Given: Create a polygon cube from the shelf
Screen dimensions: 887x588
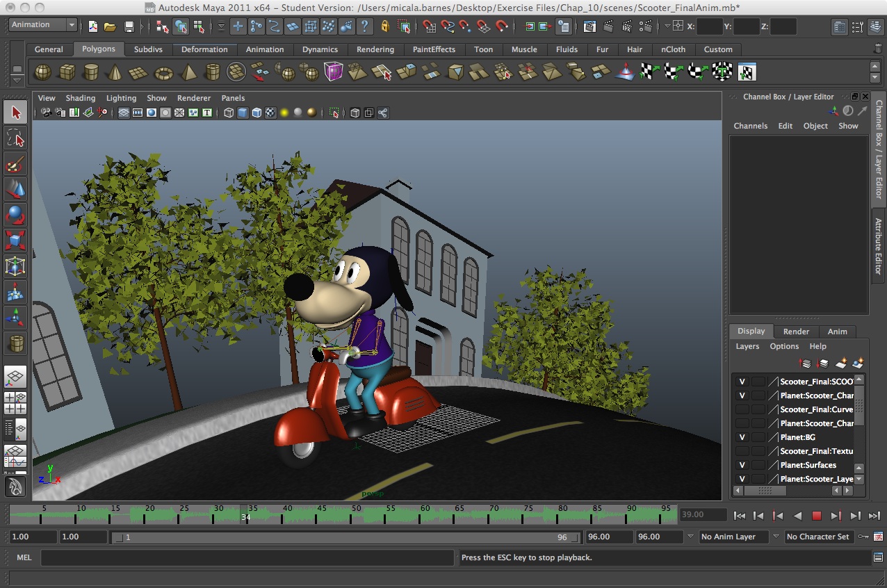Looking at the screenshot, I should (67, 72).
